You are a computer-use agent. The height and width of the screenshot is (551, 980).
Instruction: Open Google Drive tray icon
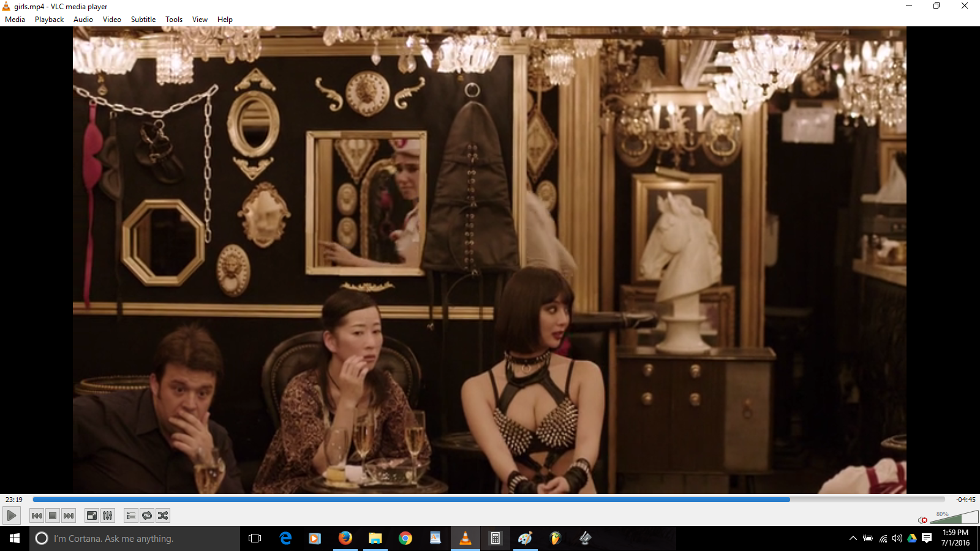pyautogui.click(x=912, y=539)
